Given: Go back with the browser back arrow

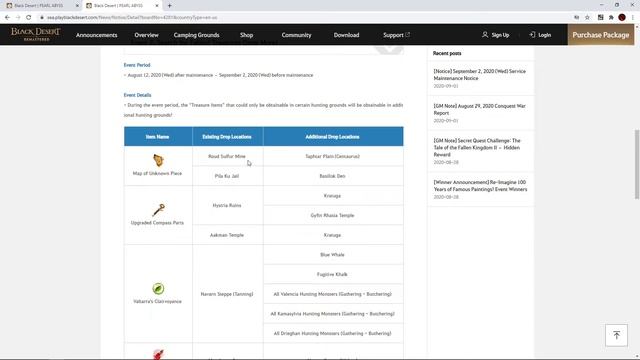Looking at the screenshot, I should pyautogui.click(x=7, y=18).
